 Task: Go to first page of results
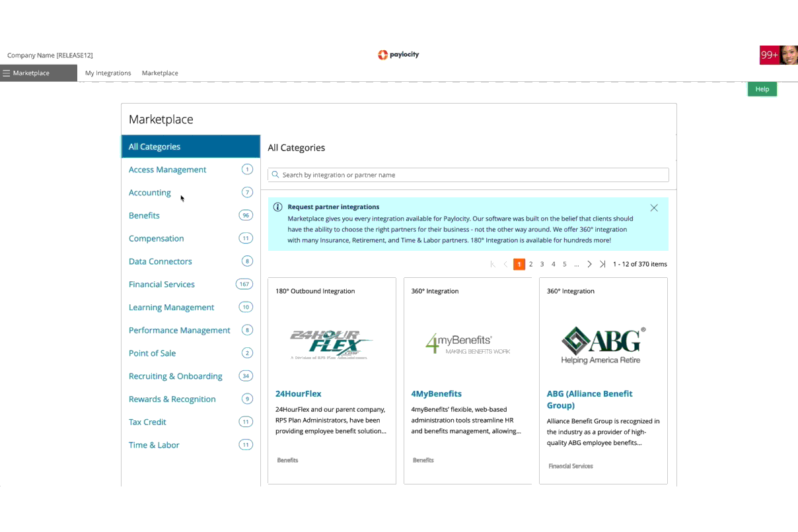point(493,264)
